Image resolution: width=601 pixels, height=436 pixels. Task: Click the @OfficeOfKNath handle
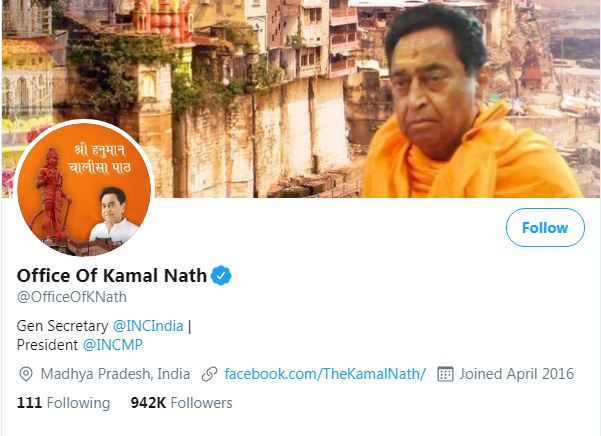click(x=72, y=297)
